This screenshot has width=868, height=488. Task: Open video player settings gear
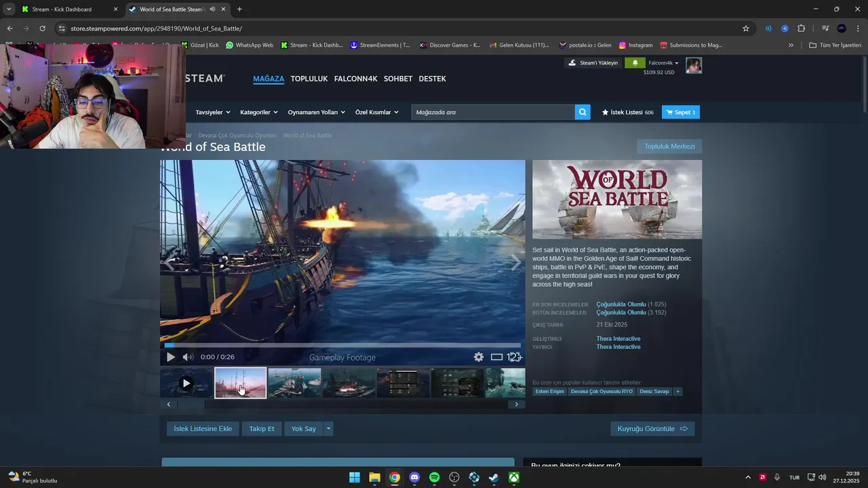click(479, 357)
